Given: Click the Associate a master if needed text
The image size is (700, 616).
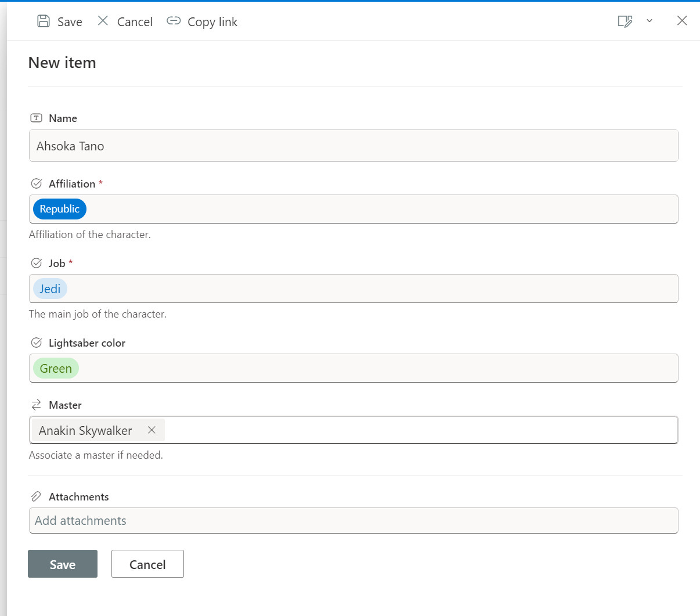Looking at the screenshot, I should (x=96, y=455).
